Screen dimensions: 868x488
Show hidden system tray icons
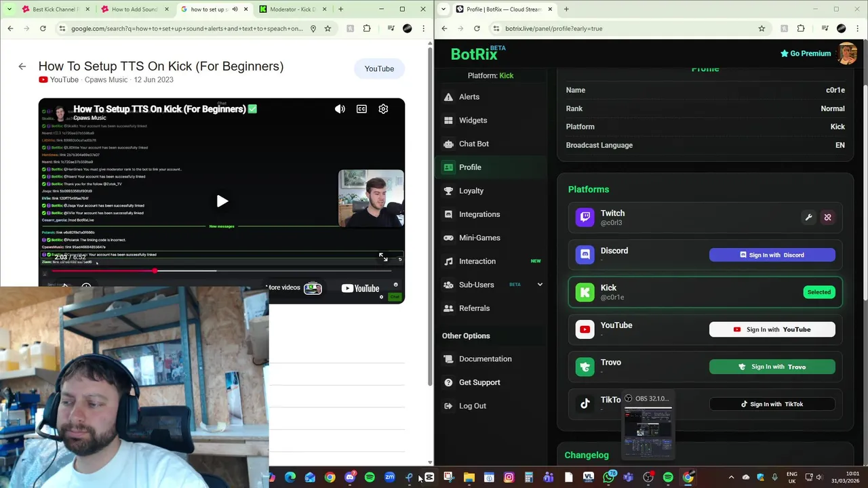click(731, 478)
